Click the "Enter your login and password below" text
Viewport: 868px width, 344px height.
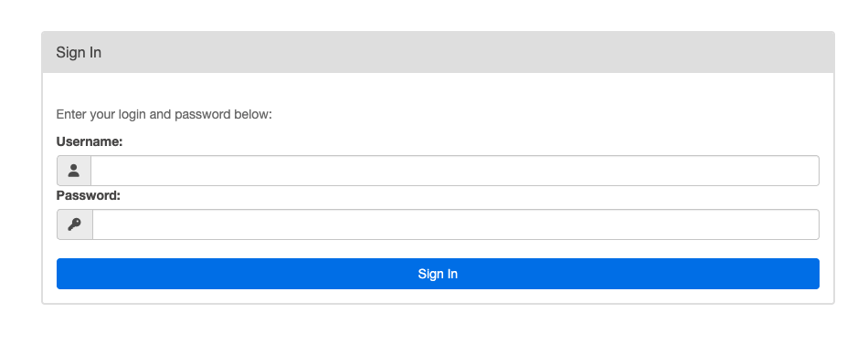tap(164, 114)
